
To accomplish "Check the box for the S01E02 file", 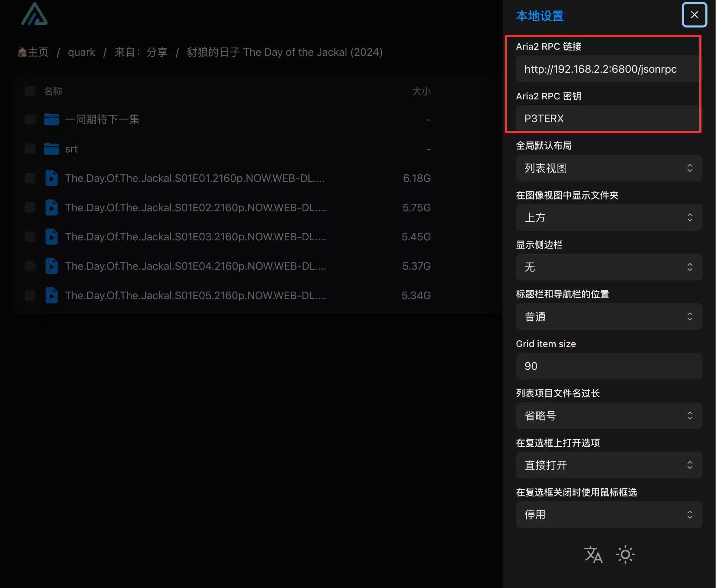I will click(x=30, y=207).
